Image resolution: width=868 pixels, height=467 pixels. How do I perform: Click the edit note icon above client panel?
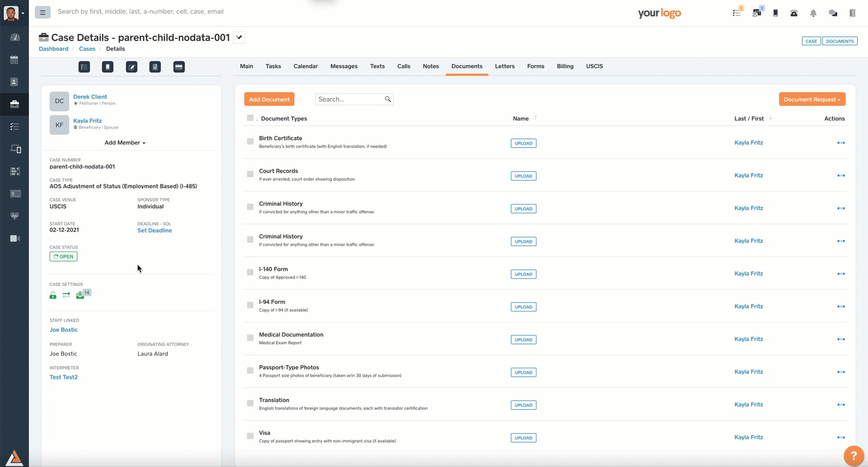click(131, 67)
